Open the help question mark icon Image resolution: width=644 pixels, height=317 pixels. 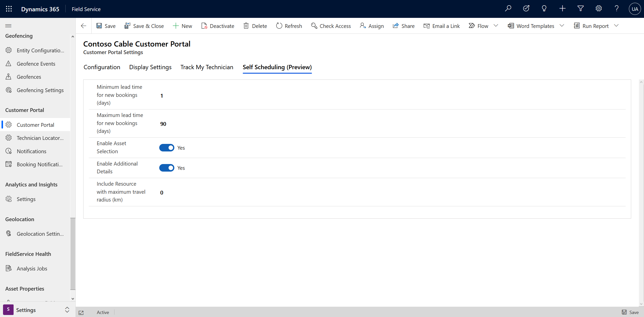(617, 9)
